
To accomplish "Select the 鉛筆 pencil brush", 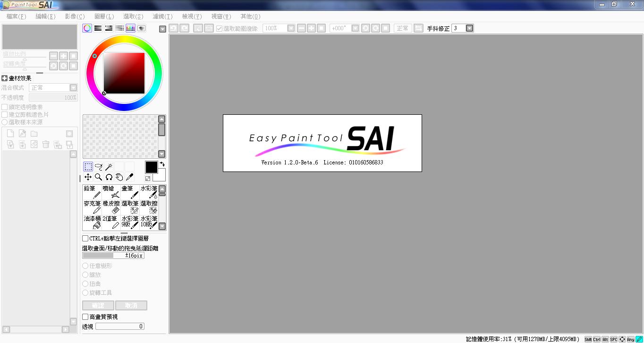I will pos(92,192).
